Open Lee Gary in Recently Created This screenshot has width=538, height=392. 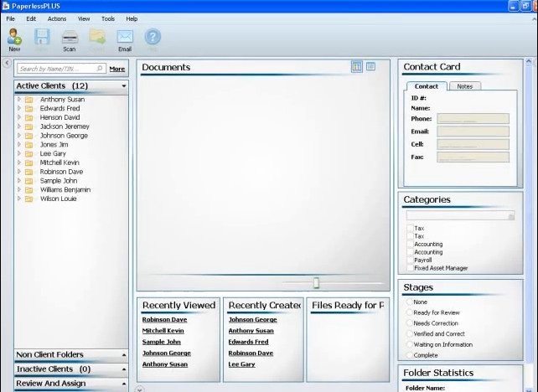point(241,364)
